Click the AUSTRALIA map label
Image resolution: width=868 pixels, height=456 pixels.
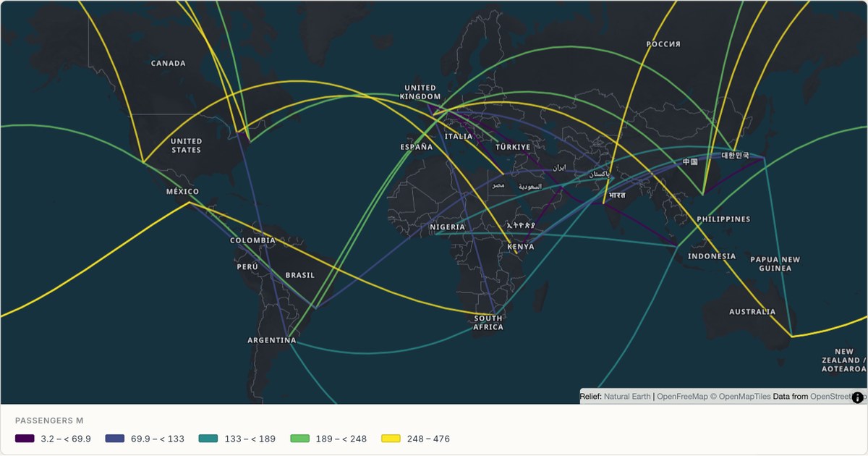click(752, 312)
